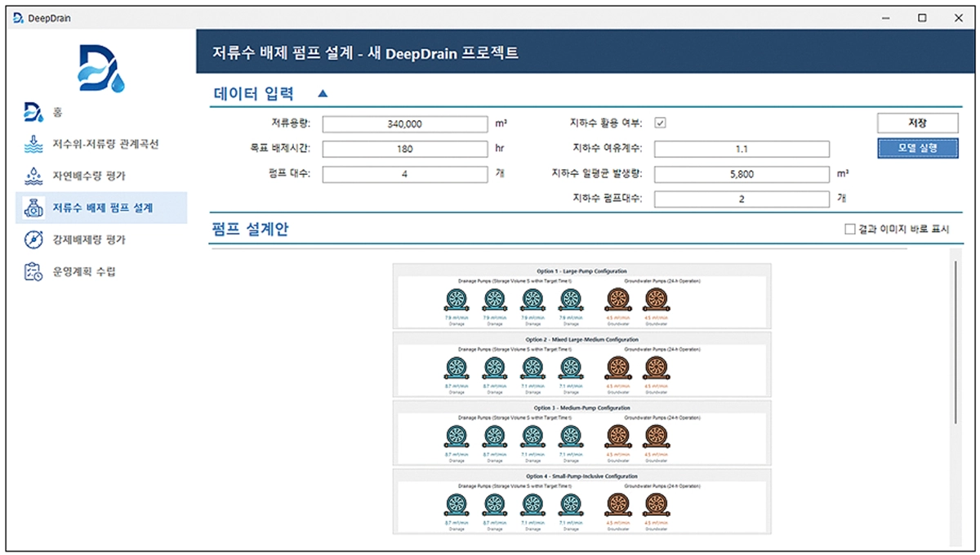
Task: Click the pump design sidebar icon
Action: click(33, 208)
